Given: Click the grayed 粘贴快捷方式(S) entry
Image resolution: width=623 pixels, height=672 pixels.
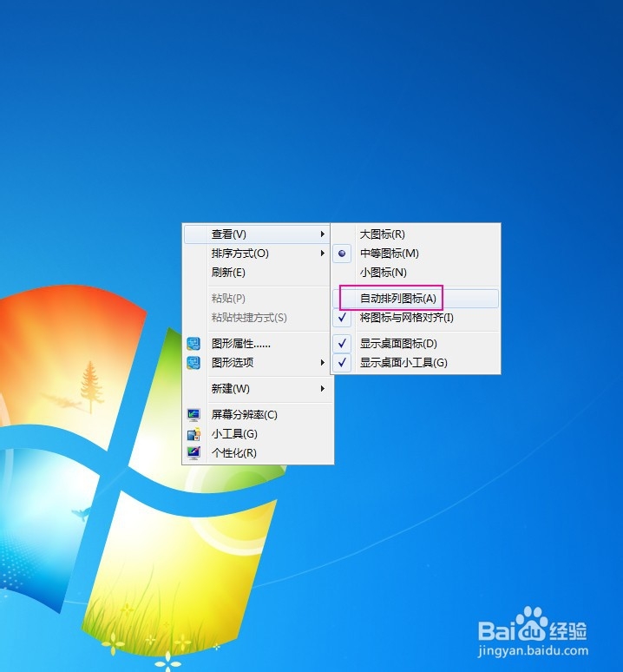Looking at the screenshot, I should 257,318.
